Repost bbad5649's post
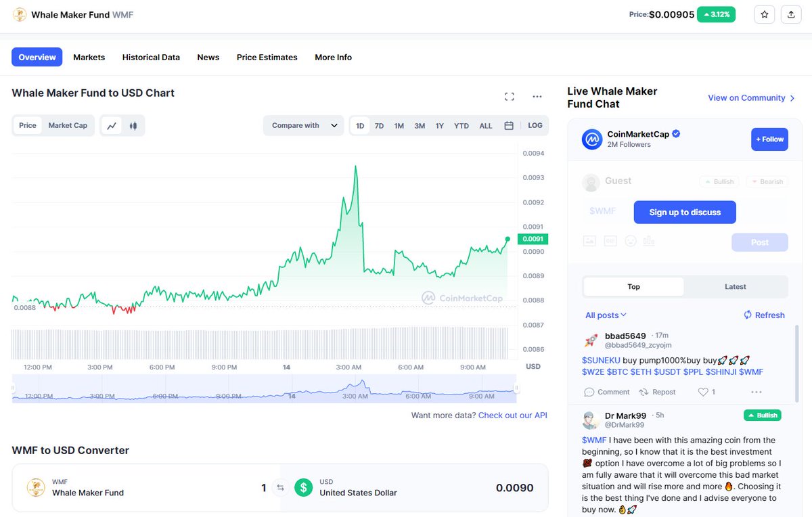The height and width of the screenshot is (517, 812). pyautogui.click(x=657, y=392)
